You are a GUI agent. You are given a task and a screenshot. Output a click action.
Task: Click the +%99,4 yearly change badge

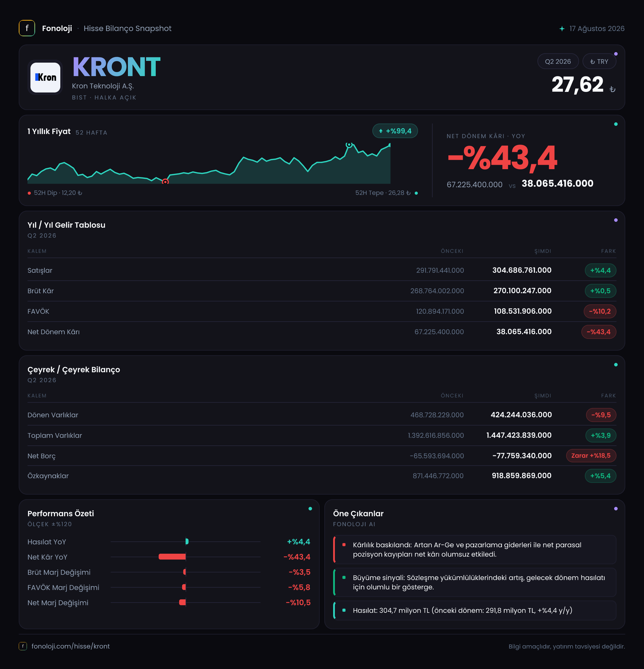pos(395,131)
